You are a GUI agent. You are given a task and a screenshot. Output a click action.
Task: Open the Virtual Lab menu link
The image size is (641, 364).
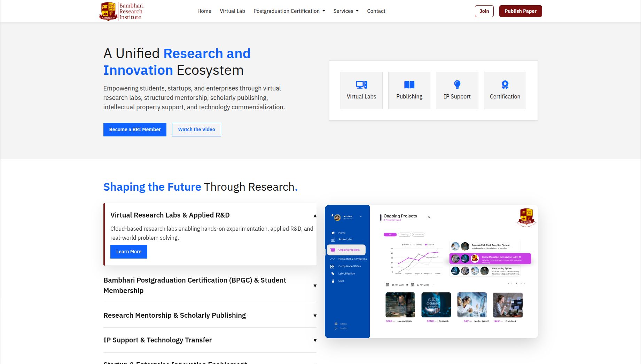tap(232, 11)
